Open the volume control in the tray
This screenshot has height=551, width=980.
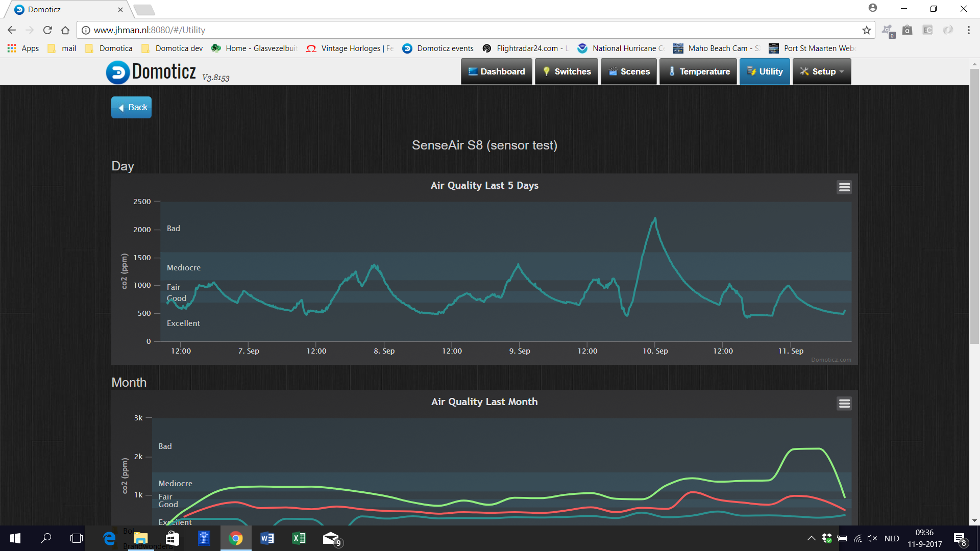click(x=872, y=538)
